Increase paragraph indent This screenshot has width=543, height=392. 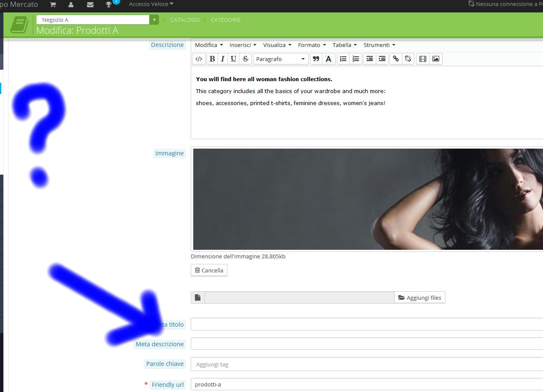(x=382, y=59)
